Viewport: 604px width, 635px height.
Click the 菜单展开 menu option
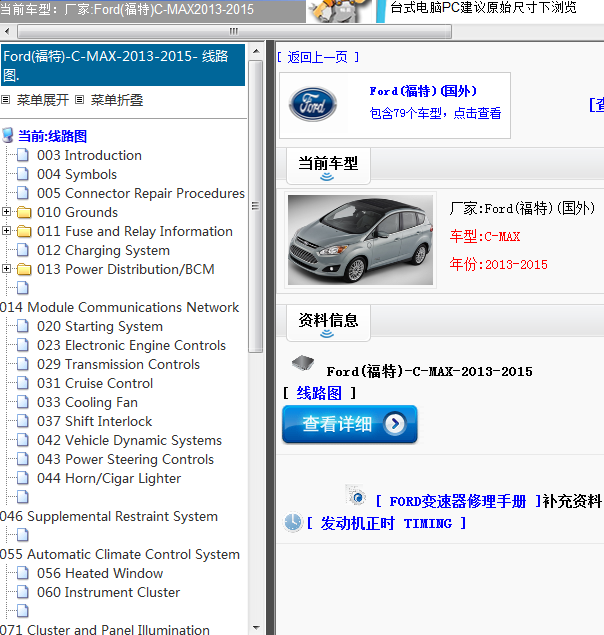pyautogui.click(x=43, y=100)
